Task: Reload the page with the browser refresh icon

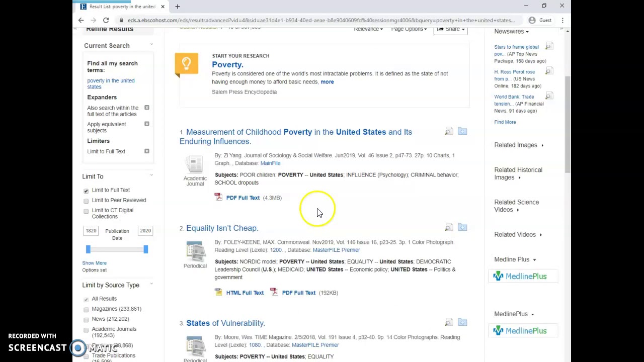Action: point(106,20)
